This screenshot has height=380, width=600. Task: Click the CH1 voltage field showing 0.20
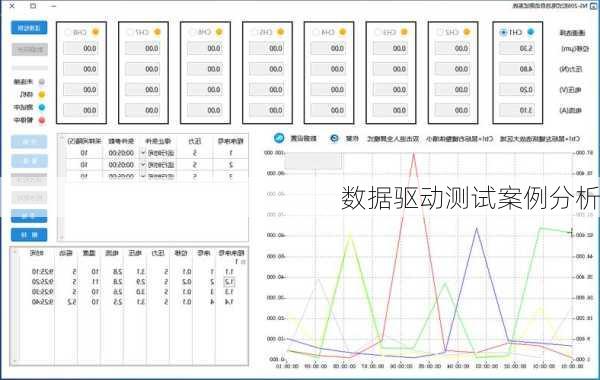[517, 90]
